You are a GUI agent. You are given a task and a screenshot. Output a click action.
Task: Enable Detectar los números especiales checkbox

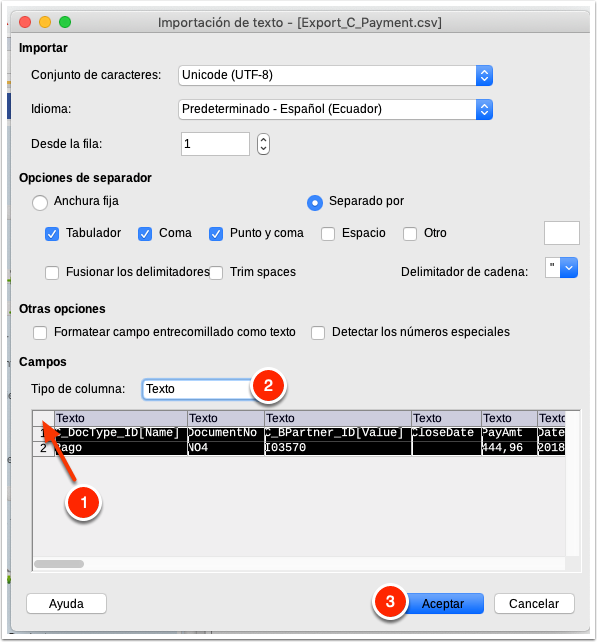point(318,333)
